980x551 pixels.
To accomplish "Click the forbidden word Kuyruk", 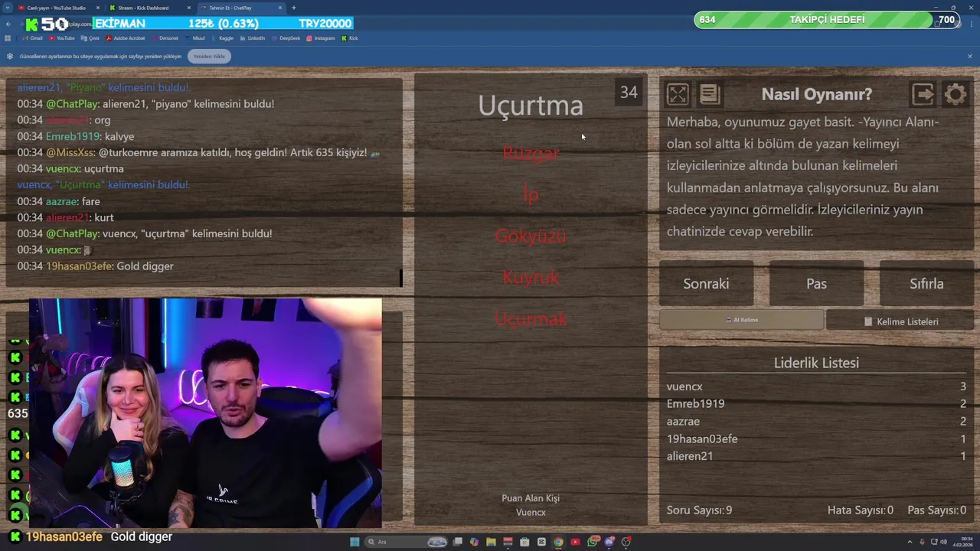I will coord(531,277).
